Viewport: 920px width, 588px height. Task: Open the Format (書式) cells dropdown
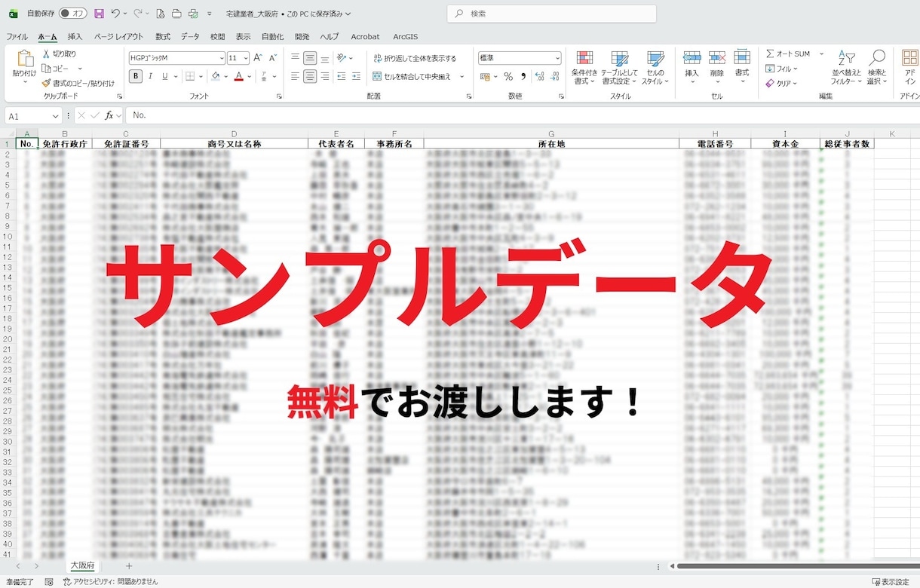(742, 67)
